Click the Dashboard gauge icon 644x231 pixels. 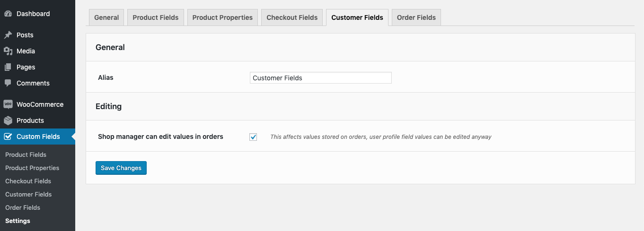[x=8, y=14]
